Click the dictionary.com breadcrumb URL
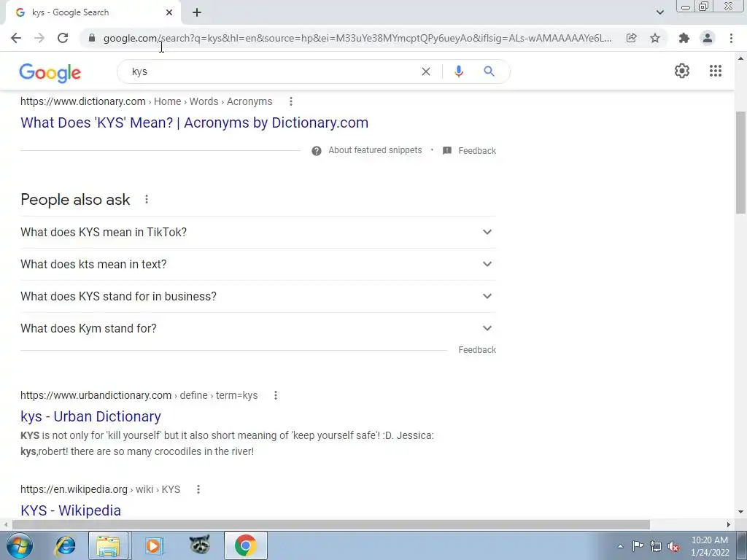This screenshot has height=560, width=747. pyautogui.click(x=146, y=101)
